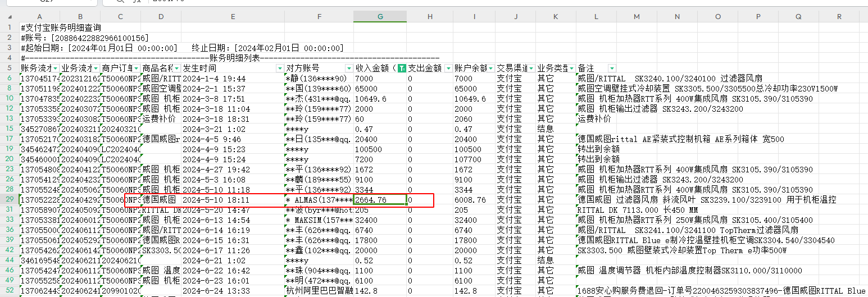
Task: Select column E header
Action: click(233, 17)
